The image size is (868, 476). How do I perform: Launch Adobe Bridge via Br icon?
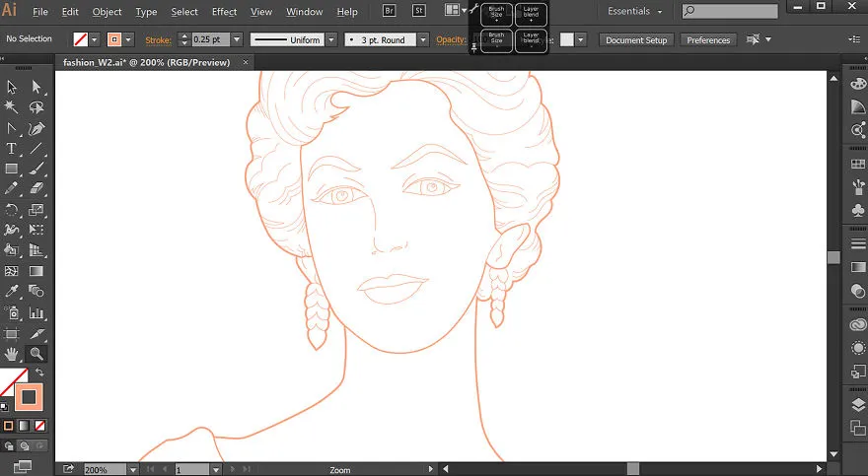(390, 11)
